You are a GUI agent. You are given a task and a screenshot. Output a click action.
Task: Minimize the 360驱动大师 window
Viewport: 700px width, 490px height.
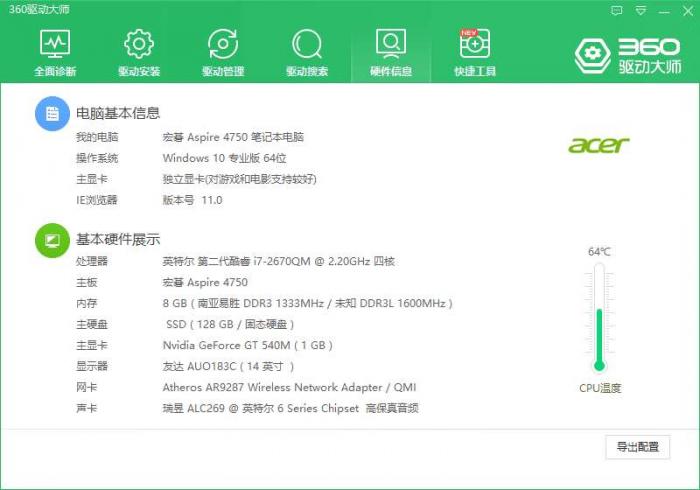pos(664,12)
